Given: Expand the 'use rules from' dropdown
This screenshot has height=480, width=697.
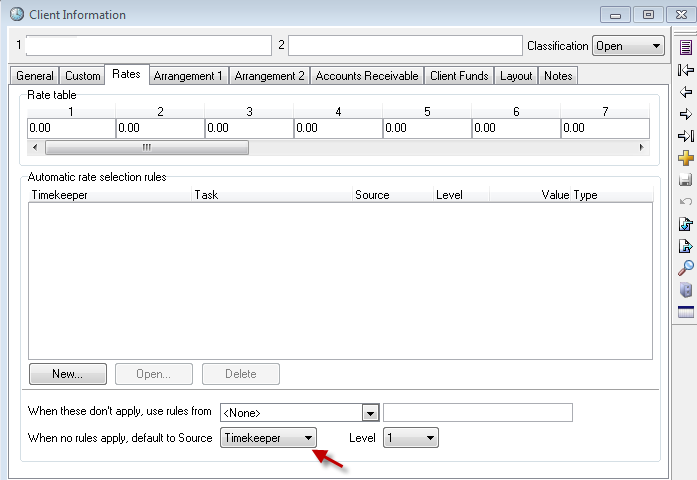Looking at the screenshot, I should coord(370,413).
